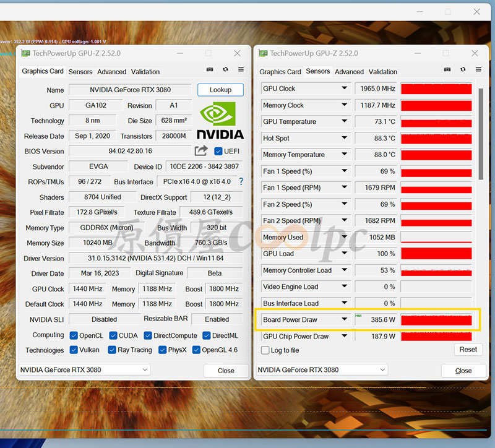The height and width of the screenshot is (448, 495).
Task: Click the Device ID field 10DE 2206
Action: pos(204,166)
